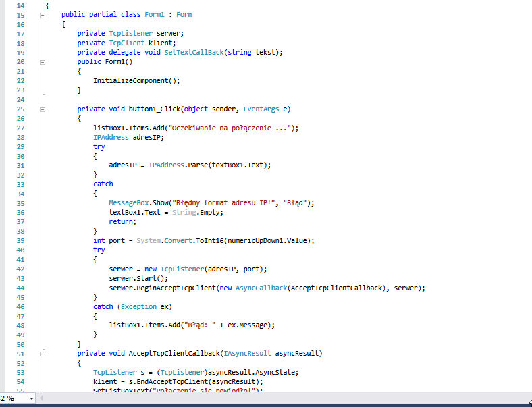The image size is (532, 407).
Task: Open the editor zoom percentage dropdown
Action: click(x=31, y=398)
